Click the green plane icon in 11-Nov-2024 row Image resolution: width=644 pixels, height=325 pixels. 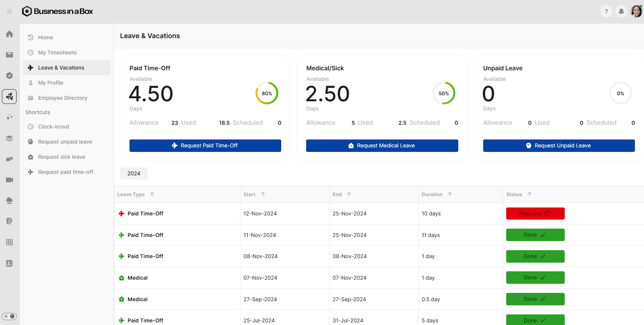tap(122, 235)
